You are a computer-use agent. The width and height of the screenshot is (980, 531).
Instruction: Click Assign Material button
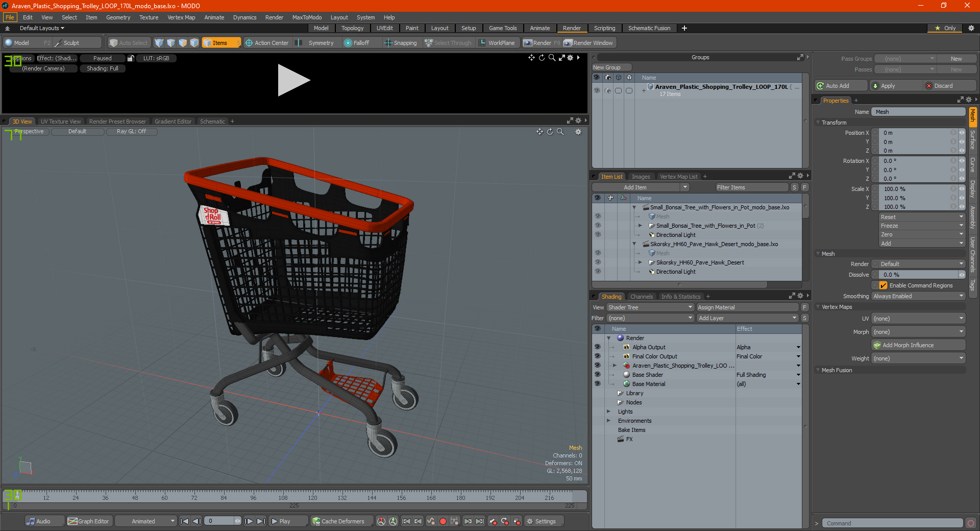point(747,307)
